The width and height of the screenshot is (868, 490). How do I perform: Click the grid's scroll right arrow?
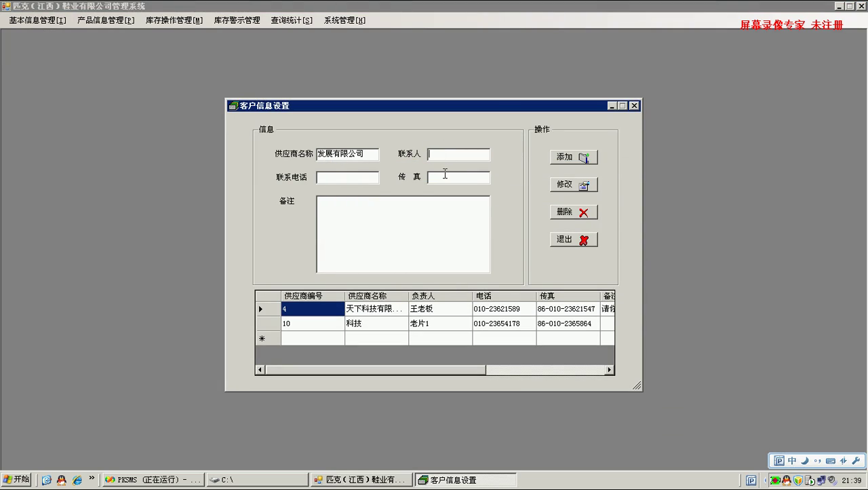(609, 370)
